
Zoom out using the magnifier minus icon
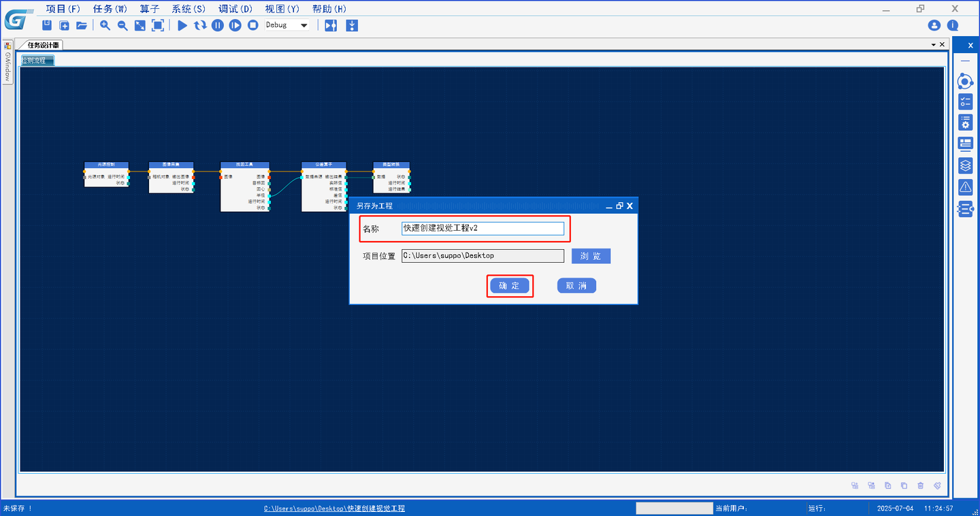[122, 25]
